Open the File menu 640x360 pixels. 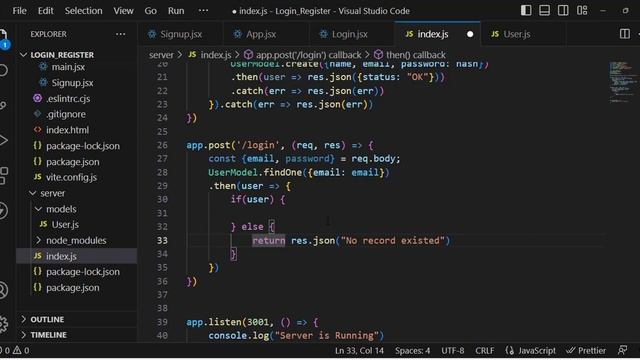(19, 11)
